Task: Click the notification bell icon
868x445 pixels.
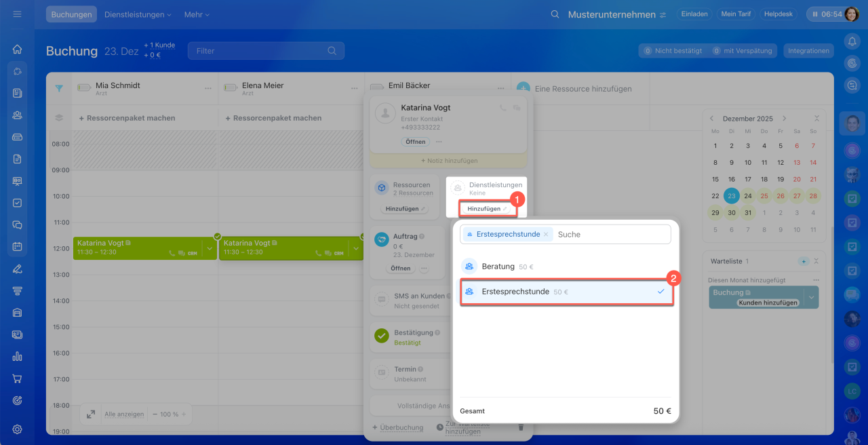Action: tap(852, 41)
